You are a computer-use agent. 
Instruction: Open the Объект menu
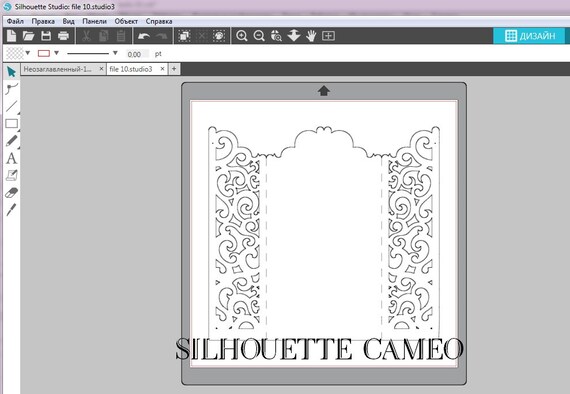pyautogui.click(x=126, y=21)
